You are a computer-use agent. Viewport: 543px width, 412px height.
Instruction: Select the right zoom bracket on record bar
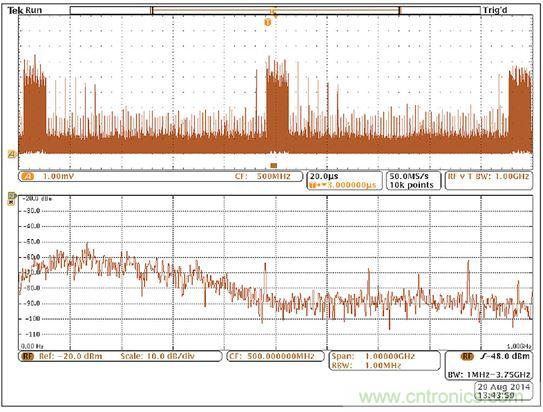point(399,10)
